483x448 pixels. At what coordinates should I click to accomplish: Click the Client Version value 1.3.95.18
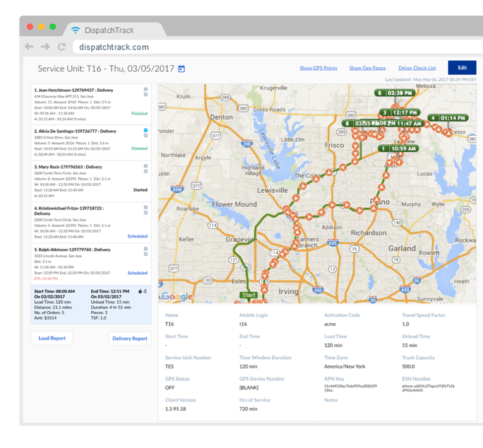coord(175,409)
